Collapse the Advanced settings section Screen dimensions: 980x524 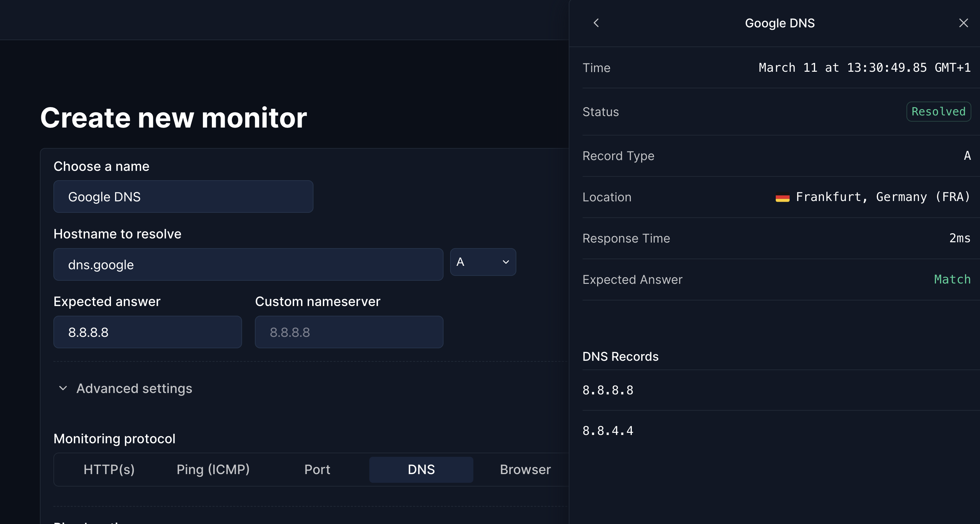(134, 388)
